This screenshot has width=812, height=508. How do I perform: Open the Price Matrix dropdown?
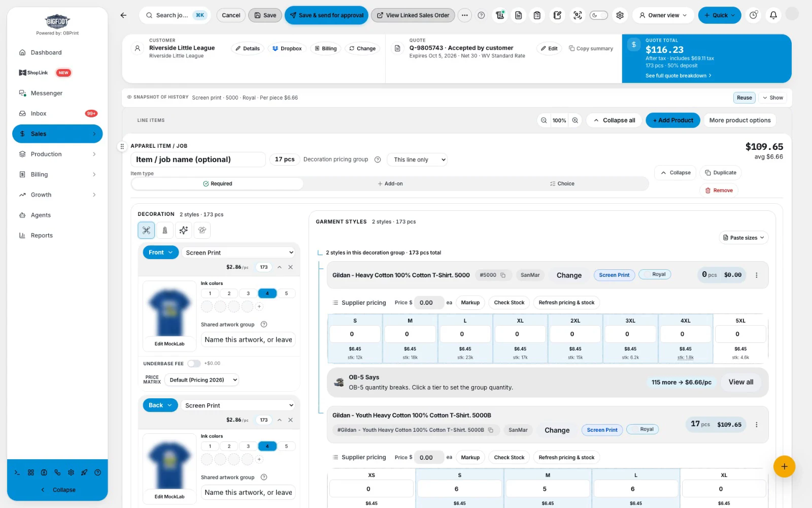[201, 380]
